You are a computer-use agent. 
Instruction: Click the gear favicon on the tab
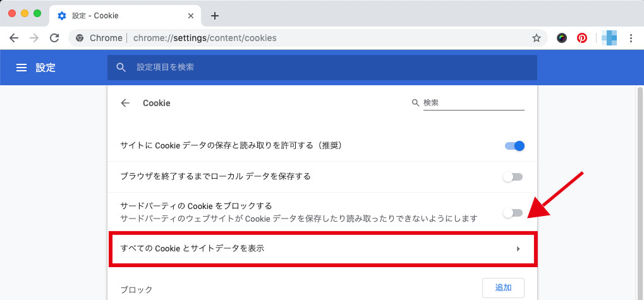tap(62, 16)
